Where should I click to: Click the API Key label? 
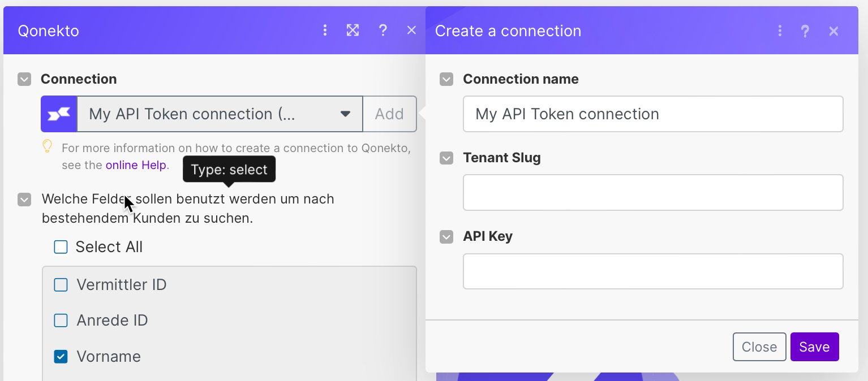pyautogui.click(x=488, y=236)
